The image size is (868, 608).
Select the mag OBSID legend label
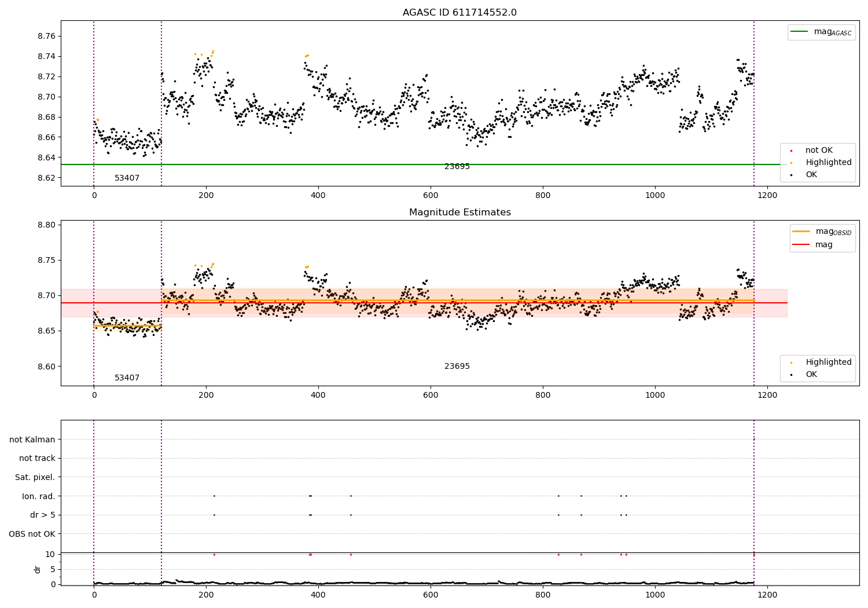click(834, 232)
